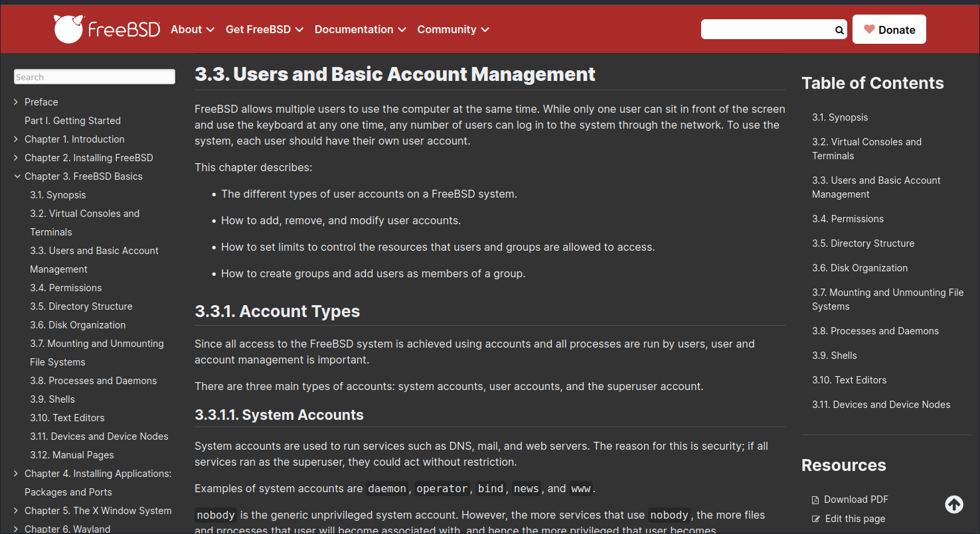Click the Download PDF link text
Viewport: 980px width, 534px height.
tap(856, 500)
